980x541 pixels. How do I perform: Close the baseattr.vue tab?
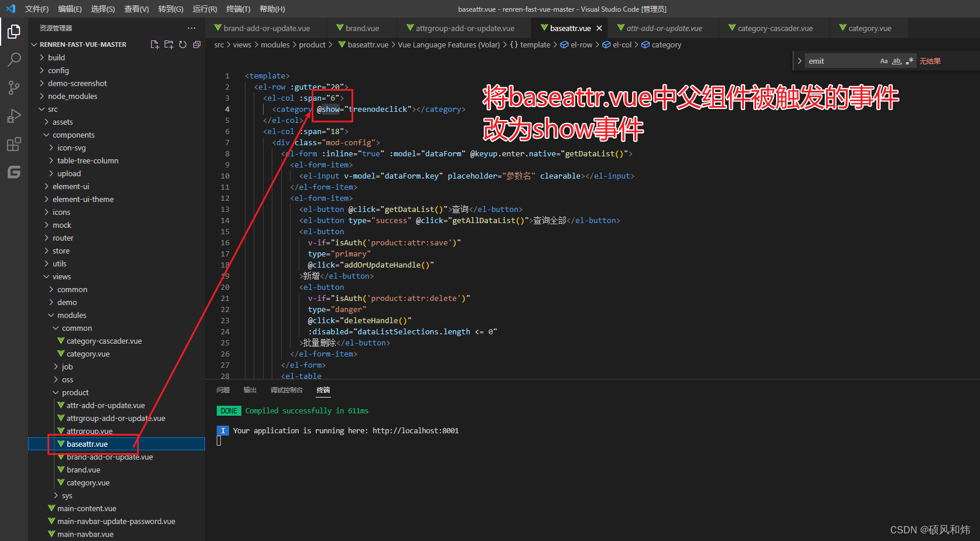599,28
